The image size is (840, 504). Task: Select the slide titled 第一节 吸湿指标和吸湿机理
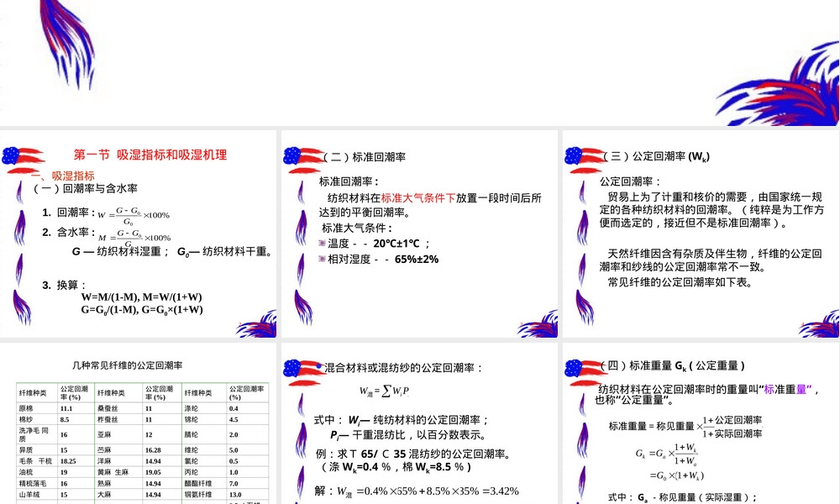[139, 234]
